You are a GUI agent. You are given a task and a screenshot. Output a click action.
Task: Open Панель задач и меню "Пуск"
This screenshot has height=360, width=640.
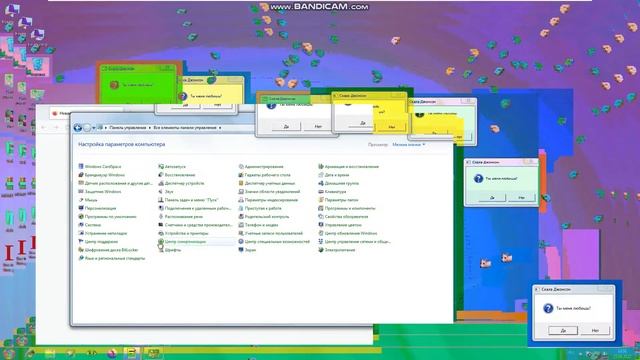coord(188,200)
